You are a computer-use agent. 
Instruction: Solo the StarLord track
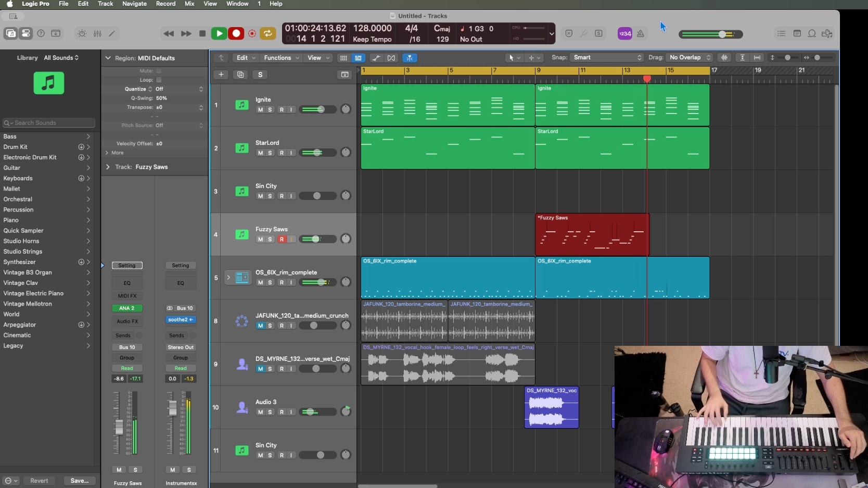pyautogui.click(x=270, y=153)
